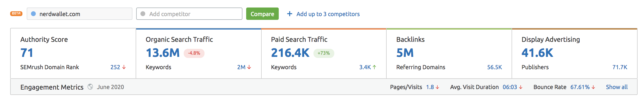Expand engagement metrics with Show all
644x103 pixels.
pos(617,87)
